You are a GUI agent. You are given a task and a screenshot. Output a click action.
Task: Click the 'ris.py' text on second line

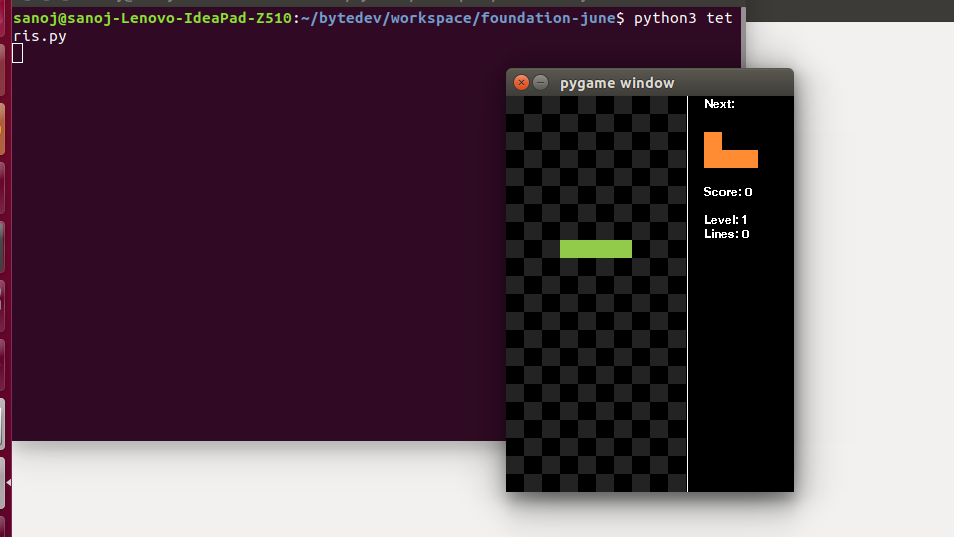(x=40, y=36)
